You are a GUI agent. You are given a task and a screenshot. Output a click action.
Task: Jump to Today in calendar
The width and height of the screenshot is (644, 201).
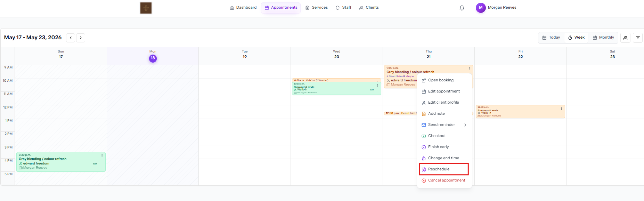[551, 38]
